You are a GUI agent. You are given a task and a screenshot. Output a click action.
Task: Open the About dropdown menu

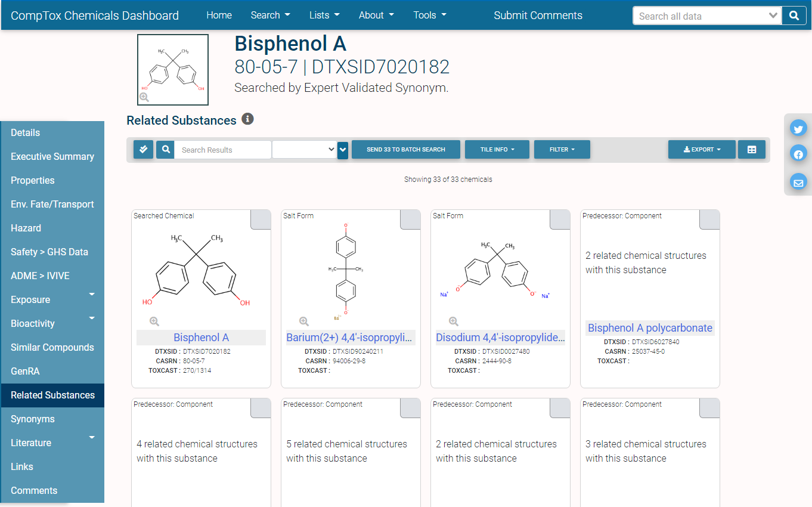click(376, 16)
